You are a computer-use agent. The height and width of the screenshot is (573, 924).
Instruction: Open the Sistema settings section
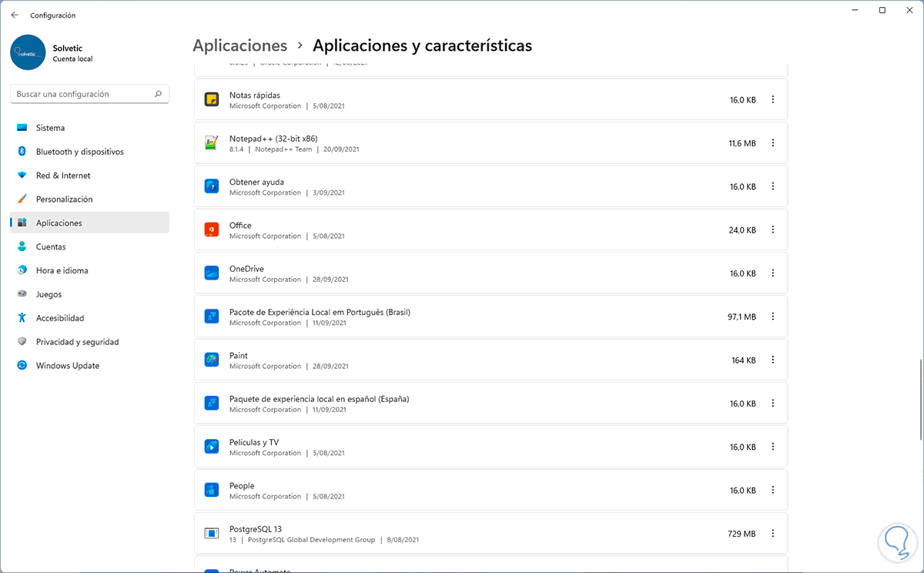click(x=50, y=128)
